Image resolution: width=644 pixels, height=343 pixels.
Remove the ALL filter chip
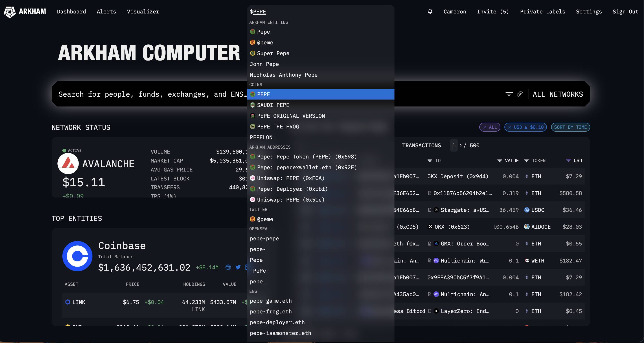tap(485, 127)
